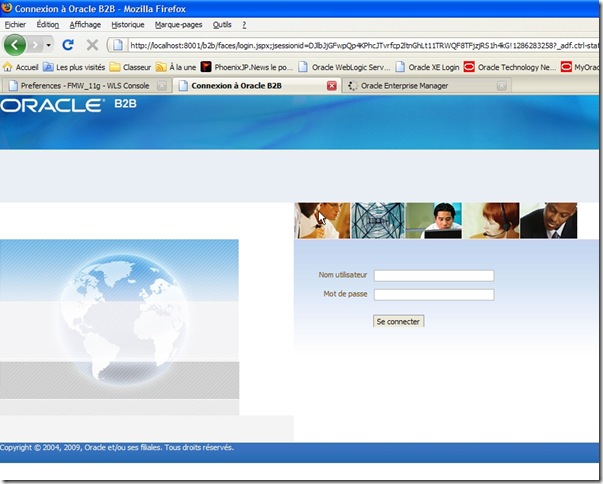Reload the page with the refresh icon

click(x=68, y=45)
